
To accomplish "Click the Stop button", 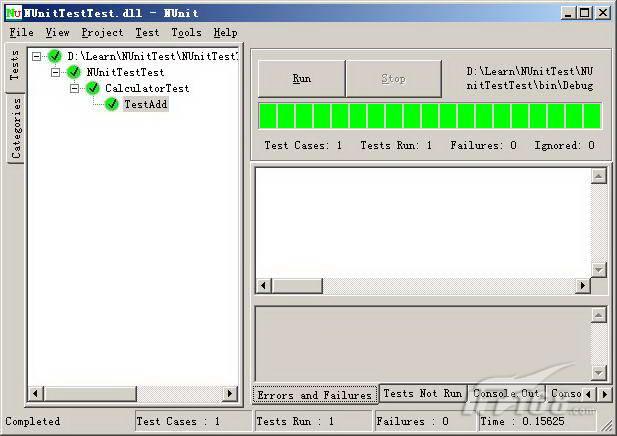I will pos(393,79).
